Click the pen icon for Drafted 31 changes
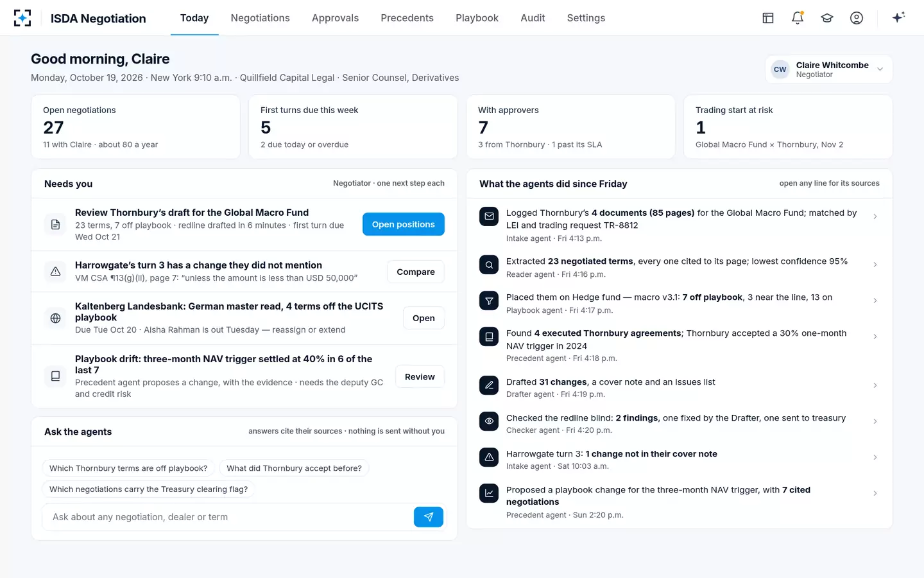The image size is (924, 578). click(x=489, y=385)
